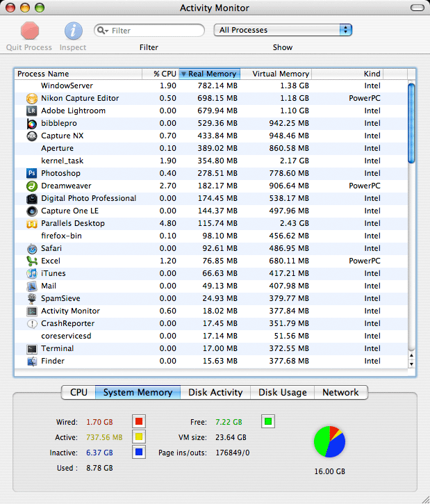Select the Photoshop Ps icon

pos(31,173)
